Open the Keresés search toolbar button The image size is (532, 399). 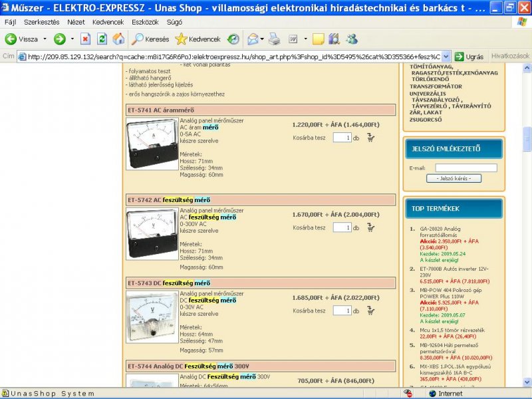coord(150,39)
